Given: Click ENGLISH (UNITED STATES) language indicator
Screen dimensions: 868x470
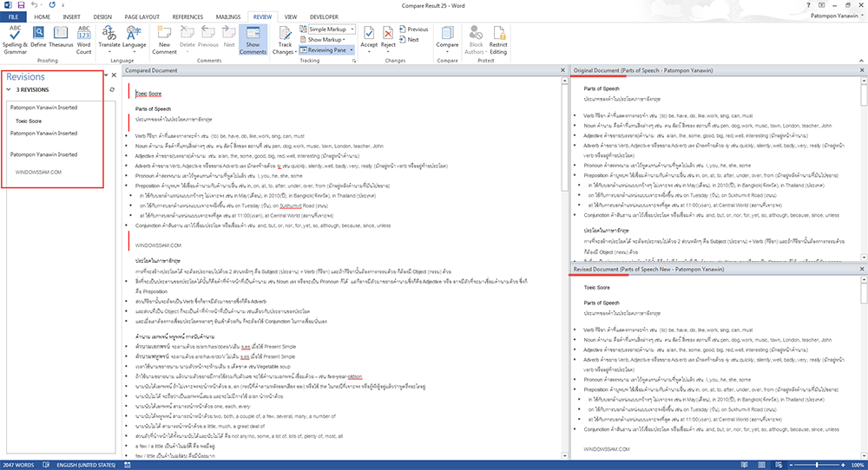Looking at the screenshot, I should click(x=86, y=465).
